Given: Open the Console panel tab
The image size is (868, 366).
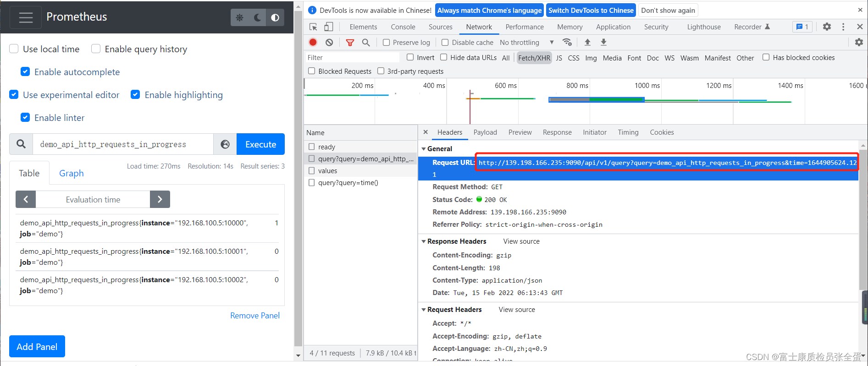Looking at the screenshot, I should (x=403, y=27).
